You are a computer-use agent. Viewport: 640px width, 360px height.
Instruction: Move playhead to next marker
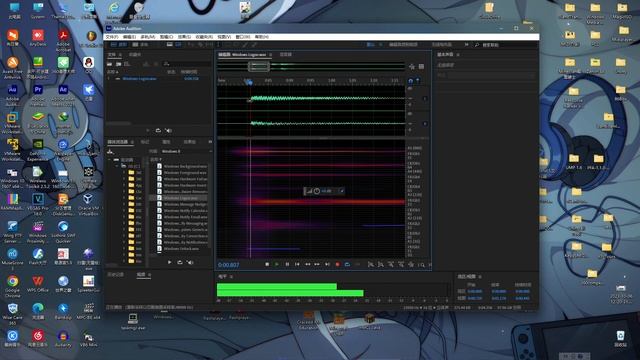[x=327, y=264]
